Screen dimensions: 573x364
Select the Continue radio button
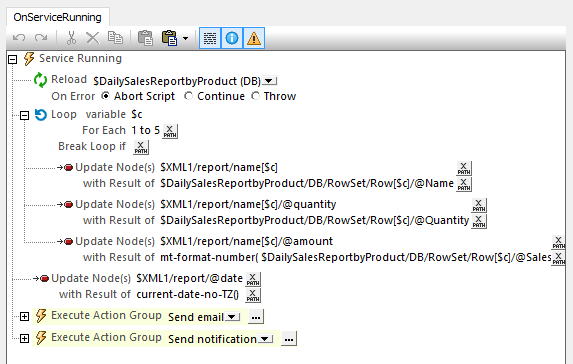(x=188, y=96)
